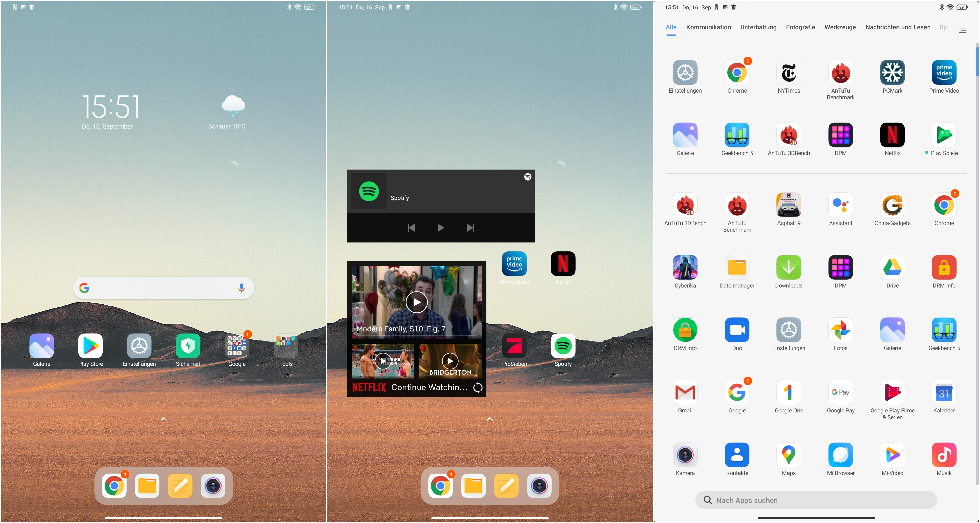Switch to Werkzeuge tab
980x523 pixels.
(840, 27)
